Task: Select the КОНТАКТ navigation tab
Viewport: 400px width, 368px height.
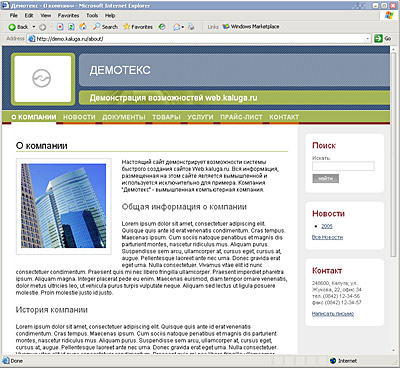Action: 284,117
